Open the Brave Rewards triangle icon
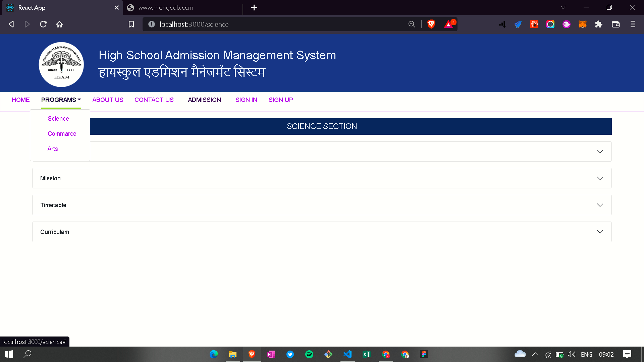 (x=449, y=24)
